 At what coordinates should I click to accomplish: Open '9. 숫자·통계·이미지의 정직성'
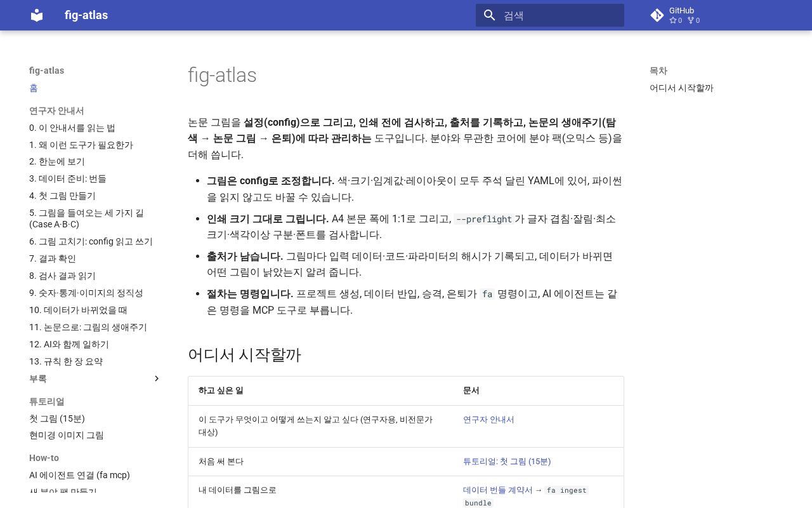coord(86,293)
